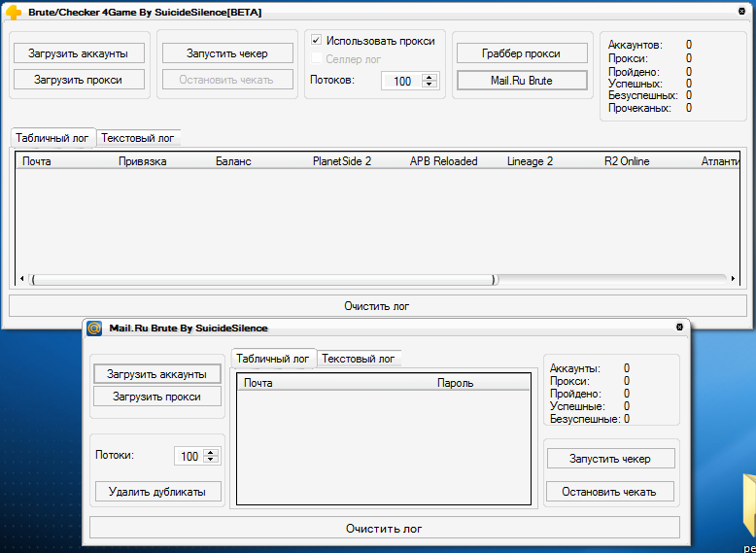Click the main window horizontal scrollbar thumb
The image size is (756, 553).
[x=262, y=280]
